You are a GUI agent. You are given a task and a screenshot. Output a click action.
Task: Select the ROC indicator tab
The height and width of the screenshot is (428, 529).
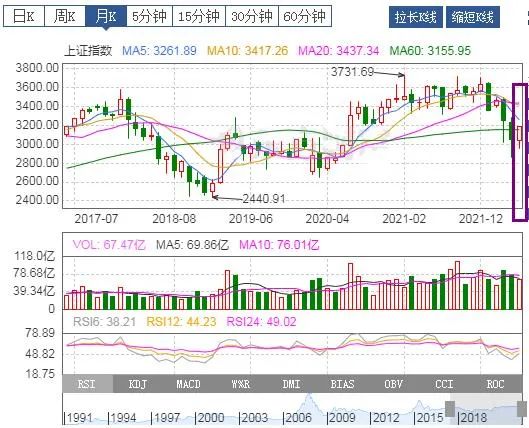[496, 384]
